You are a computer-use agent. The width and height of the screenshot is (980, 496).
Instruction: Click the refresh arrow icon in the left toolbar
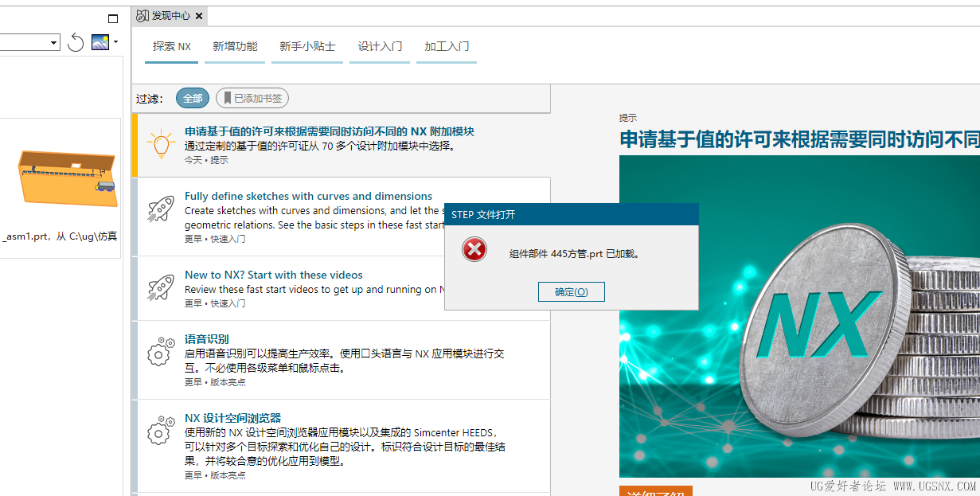76,42
